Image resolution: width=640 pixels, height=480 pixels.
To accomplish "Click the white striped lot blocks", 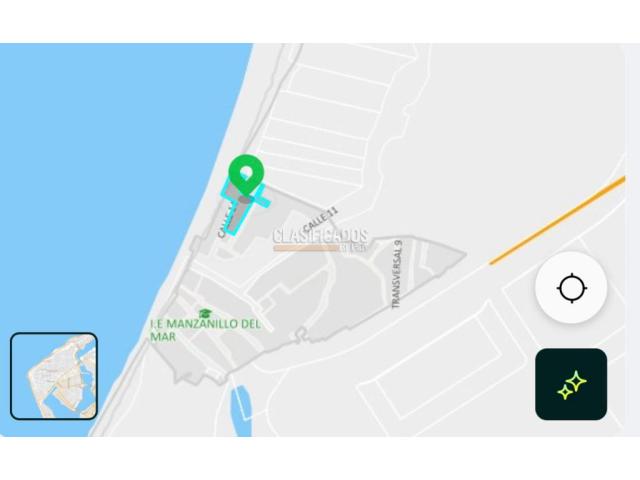I will (x=327, y=122).
